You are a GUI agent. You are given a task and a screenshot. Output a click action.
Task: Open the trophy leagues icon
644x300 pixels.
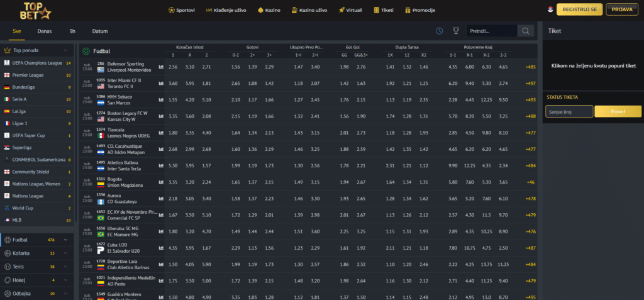tap(456, 31)
